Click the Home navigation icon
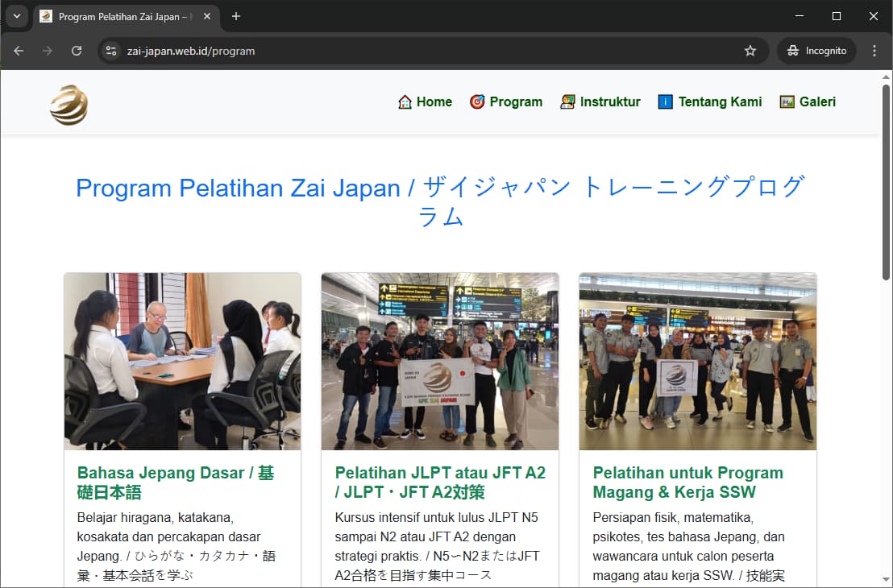 coord(405,101)
